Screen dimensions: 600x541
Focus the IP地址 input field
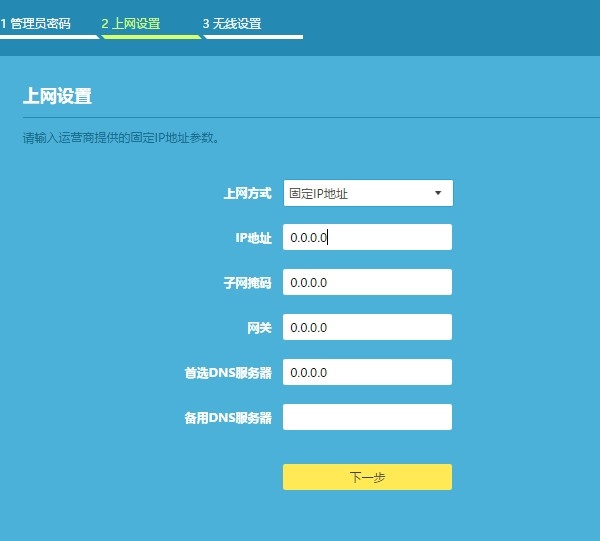(367, 237)
